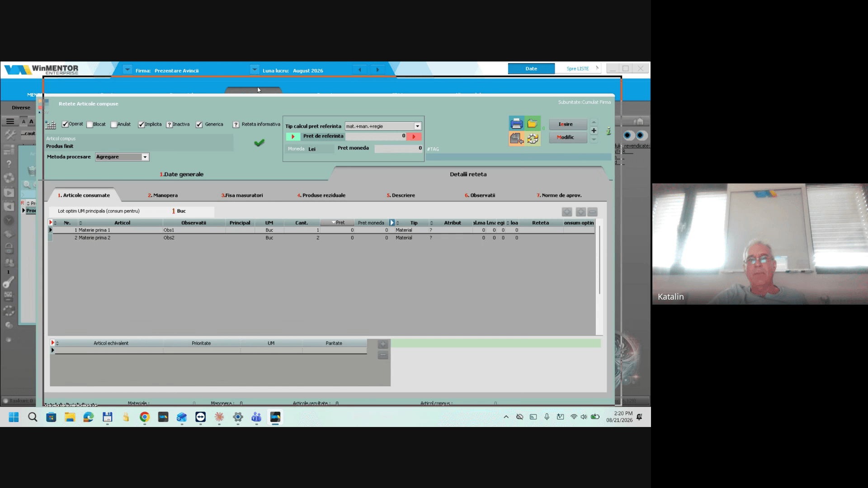Click the minus button beside equivalent articles grid
Viewport: 868px width, 488px height.
(383, 355)
